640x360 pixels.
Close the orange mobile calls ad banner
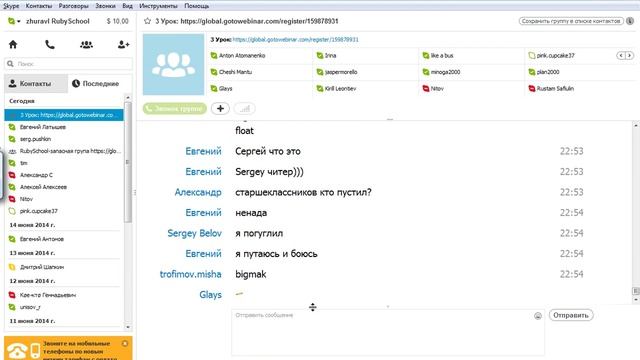pyautogui.click(x=125, y=344)
